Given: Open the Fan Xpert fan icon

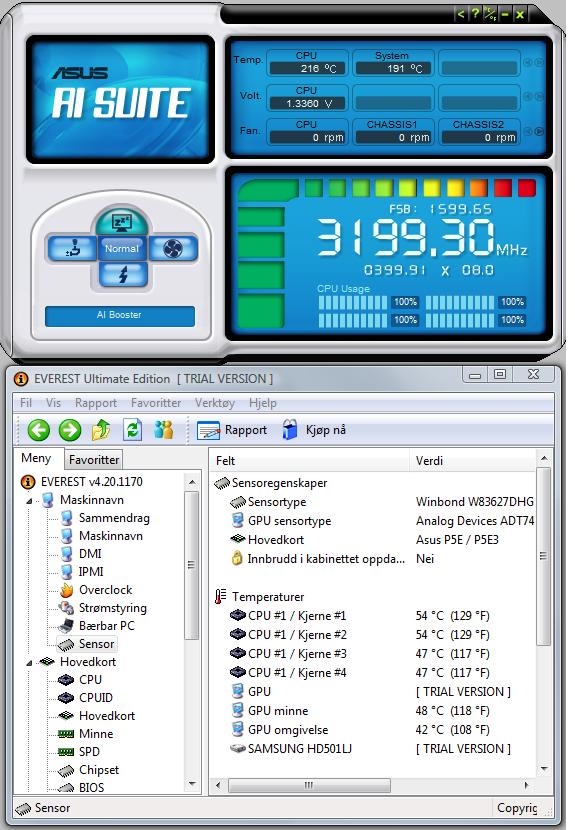Looking at the screenshot, I should point(173,248).
